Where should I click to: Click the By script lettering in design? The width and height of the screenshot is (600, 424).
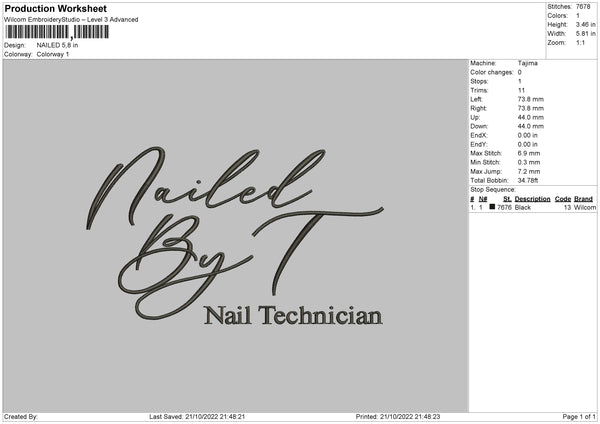point(185,266)
